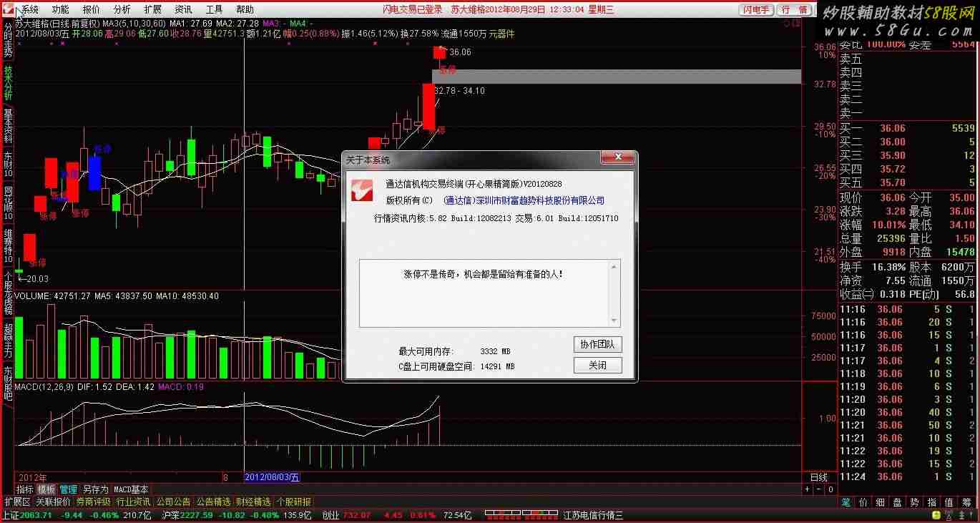Select the 指标 tab below the chart

(x=25, y=489)
